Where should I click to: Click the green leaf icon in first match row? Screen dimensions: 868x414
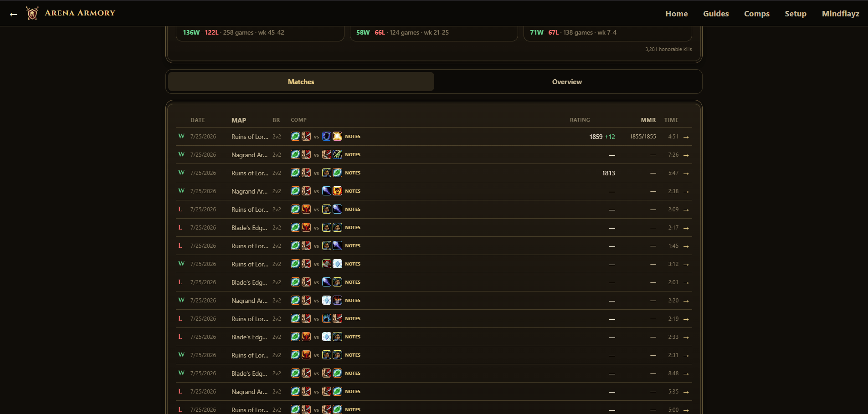(295, 136)
